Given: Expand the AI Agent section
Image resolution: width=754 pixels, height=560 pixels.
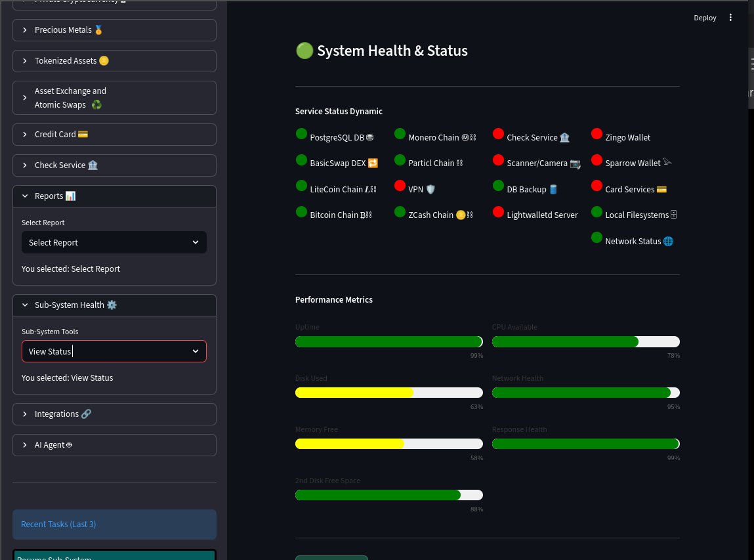Looking at the screenshot, I should (x=114, y=445).
